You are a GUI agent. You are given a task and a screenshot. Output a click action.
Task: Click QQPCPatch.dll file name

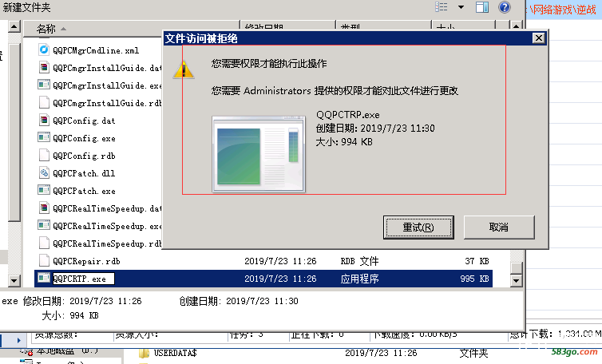coord(84,173)
